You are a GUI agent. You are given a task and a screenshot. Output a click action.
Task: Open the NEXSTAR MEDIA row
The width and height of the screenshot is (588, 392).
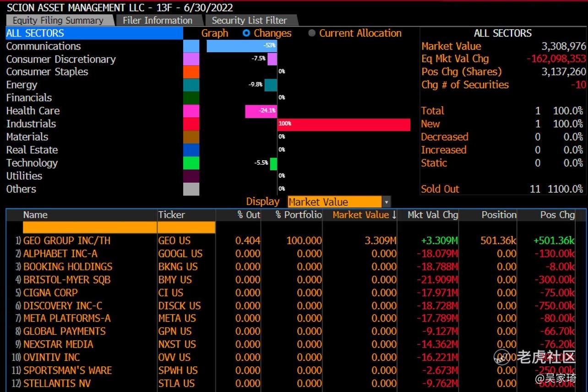[58, 344]
